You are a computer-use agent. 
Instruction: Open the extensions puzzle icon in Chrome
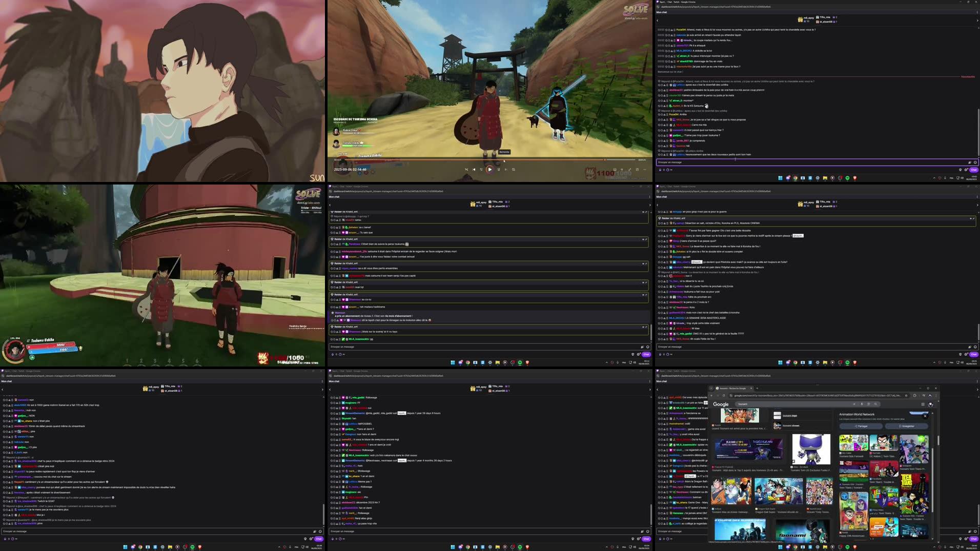tap(915, 396)
